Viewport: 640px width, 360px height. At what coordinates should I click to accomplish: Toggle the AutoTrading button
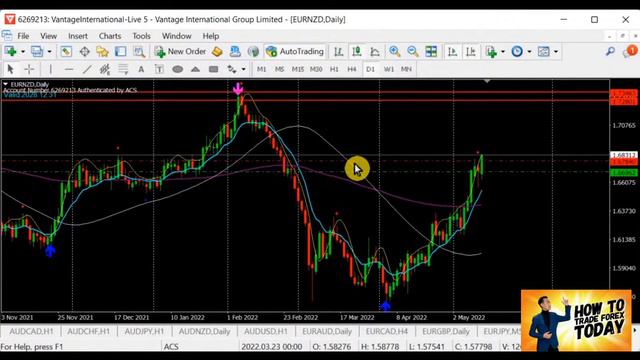pyautogui.click(x=295, y=51)
